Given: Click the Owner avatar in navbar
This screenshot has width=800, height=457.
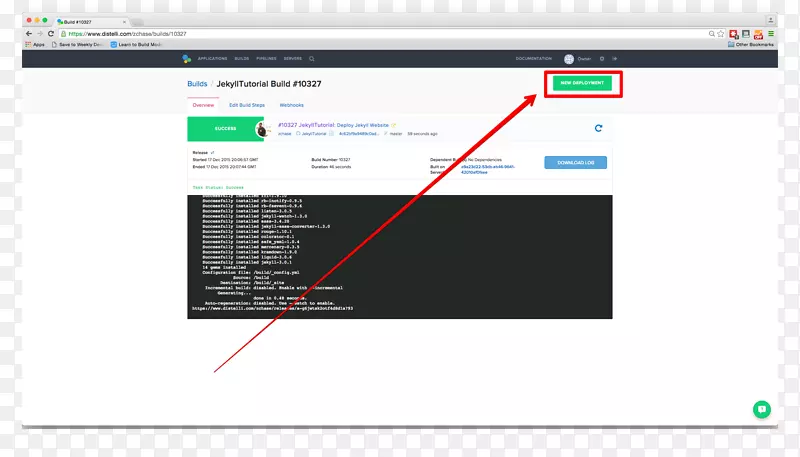Looking at the screenshot, I should (569, 59).
